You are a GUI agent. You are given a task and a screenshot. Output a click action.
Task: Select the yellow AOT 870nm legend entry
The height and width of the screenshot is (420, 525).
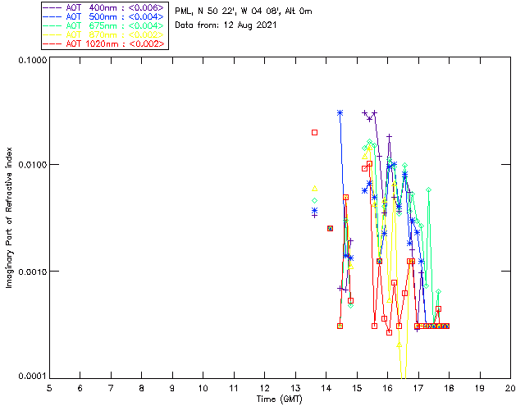(x=104, y=34)
